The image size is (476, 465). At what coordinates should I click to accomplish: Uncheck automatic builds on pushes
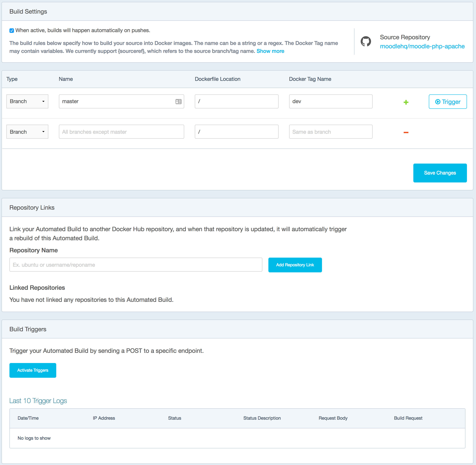pyautogui.click(x=12, y=30)
